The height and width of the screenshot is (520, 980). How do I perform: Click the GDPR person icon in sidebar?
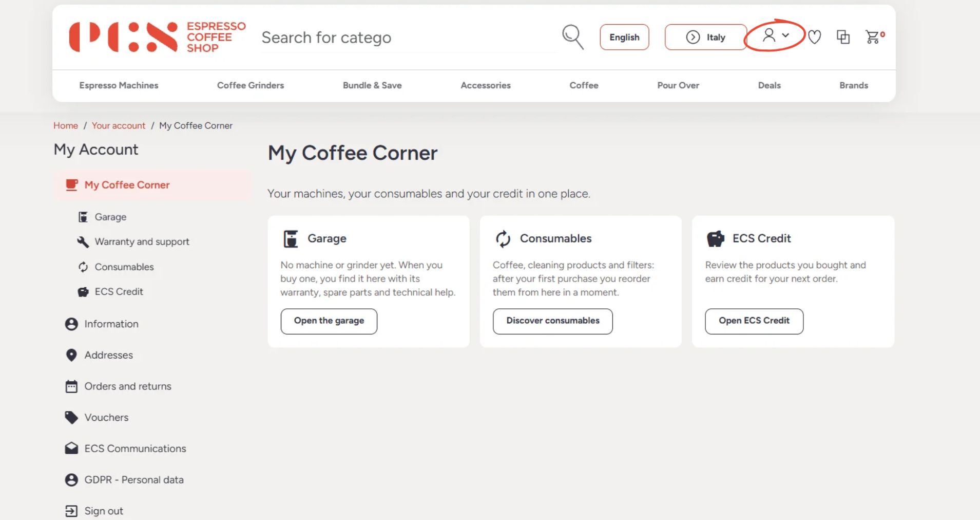click(x=71, y=480)
